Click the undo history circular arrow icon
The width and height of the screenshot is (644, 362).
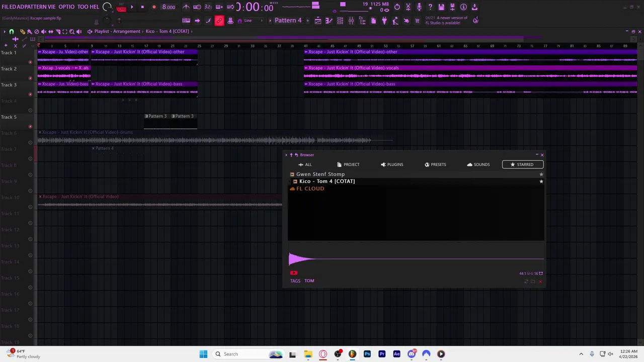click(397, 7)
